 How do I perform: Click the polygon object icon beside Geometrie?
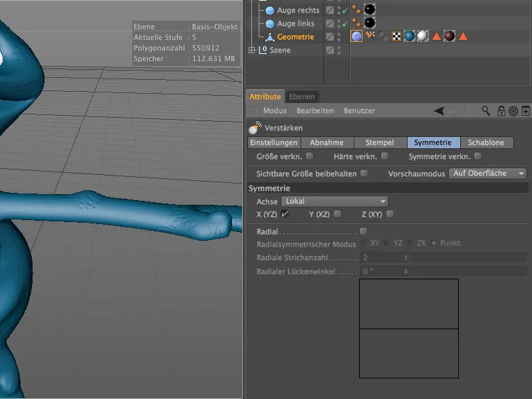click(270, 37)
